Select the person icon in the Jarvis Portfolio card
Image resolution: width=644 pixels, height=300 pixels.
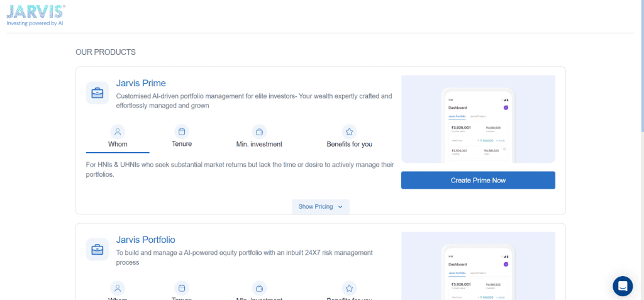[118, 288]
